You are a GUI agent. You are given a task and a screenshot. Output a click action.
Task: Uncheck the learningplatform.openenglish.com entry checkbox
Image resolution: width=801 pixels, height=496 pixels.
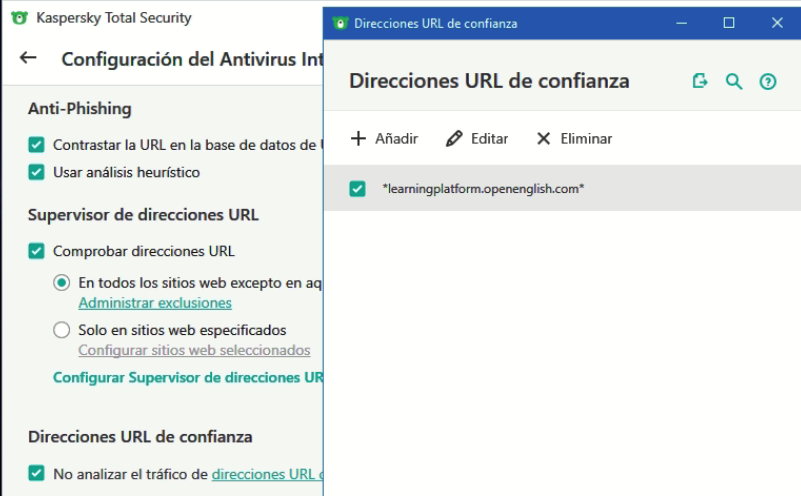click(x=358, y=188)
